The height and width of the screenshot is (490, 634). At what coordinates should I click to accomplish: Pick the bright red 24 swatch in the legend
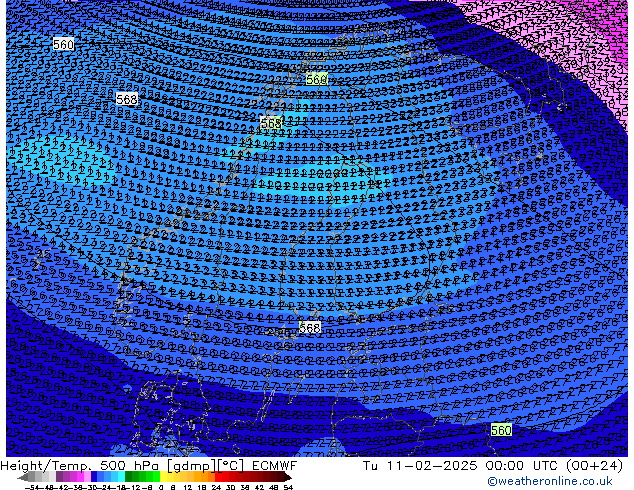(x=218, y=478)
